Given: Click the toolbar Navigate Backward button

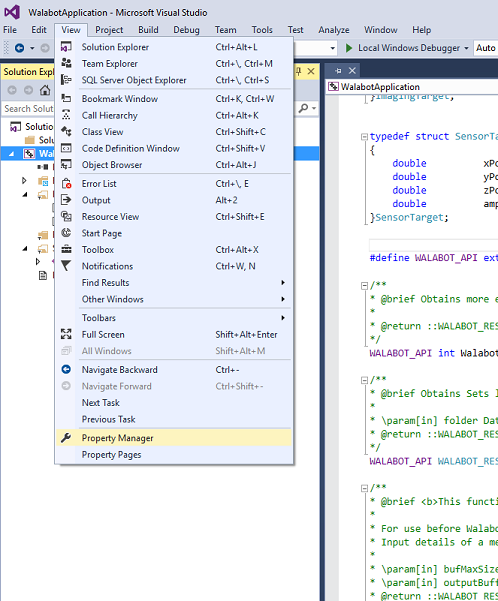Looking at the screenshot, I should [x=19, y=48].
